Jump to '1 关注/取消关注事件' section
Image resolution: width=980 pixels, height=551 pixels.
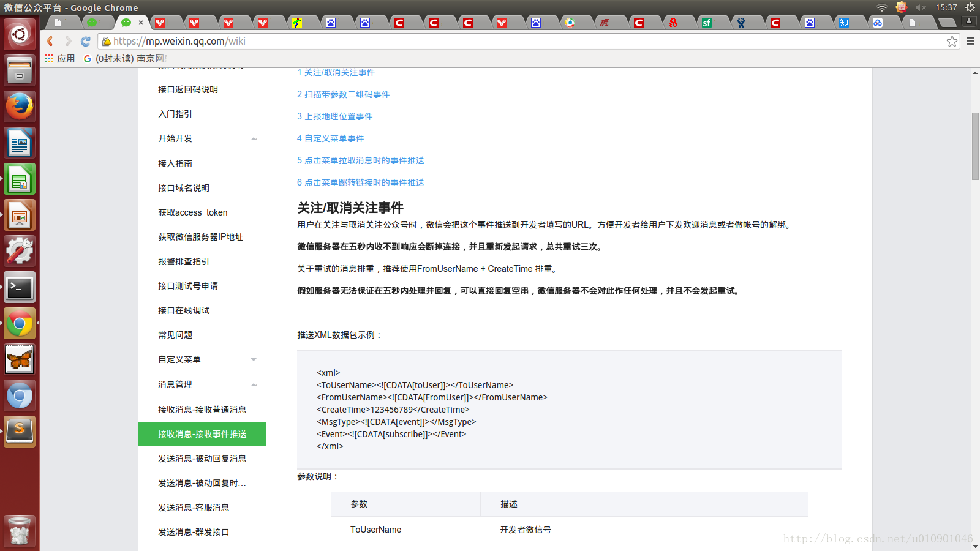click(x=336, y=72)
